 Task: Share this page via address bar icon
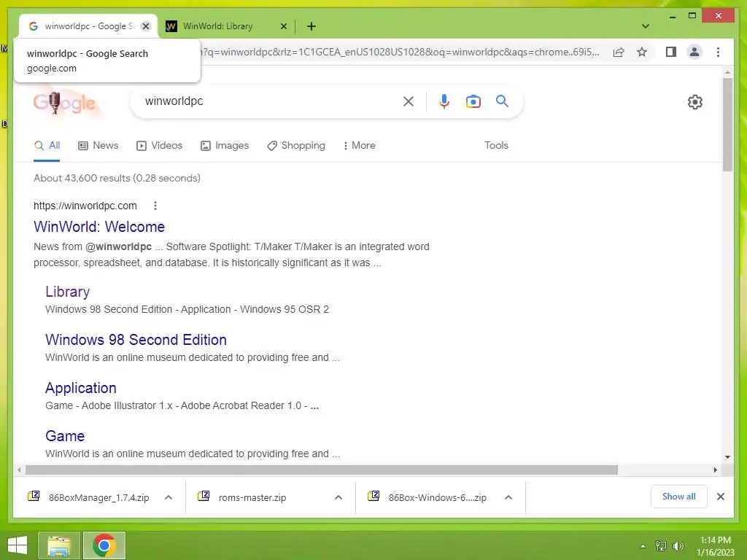619,52
